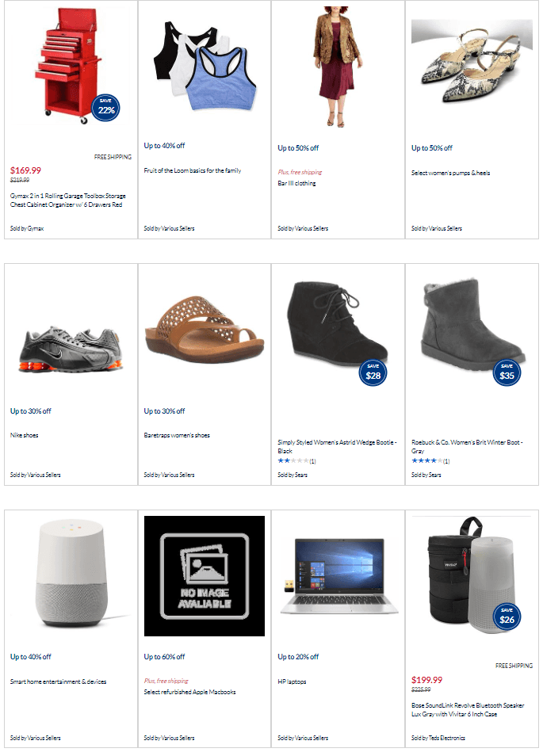Click the Save $35 badge on winter boot

pos(507,373)
